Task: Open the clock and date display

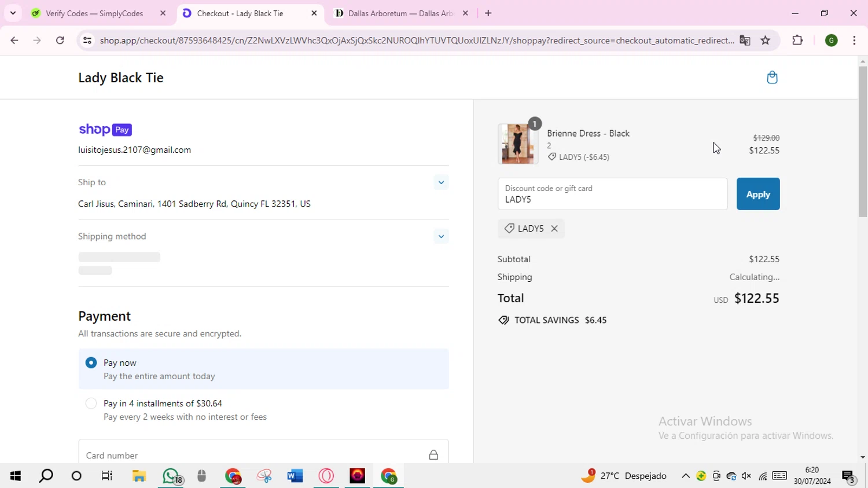Action: [x=812, y=476]
